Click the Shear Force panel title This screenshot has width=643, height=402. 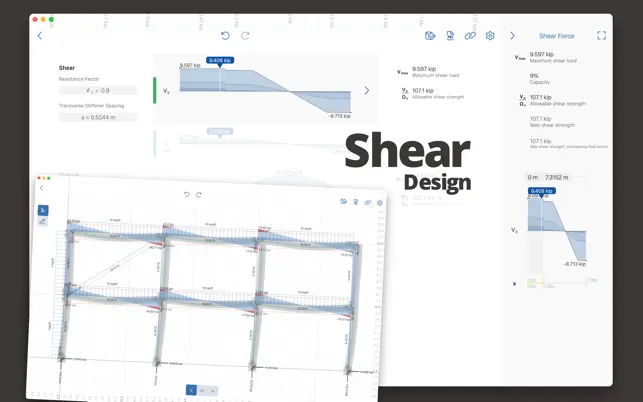(556, 36)
